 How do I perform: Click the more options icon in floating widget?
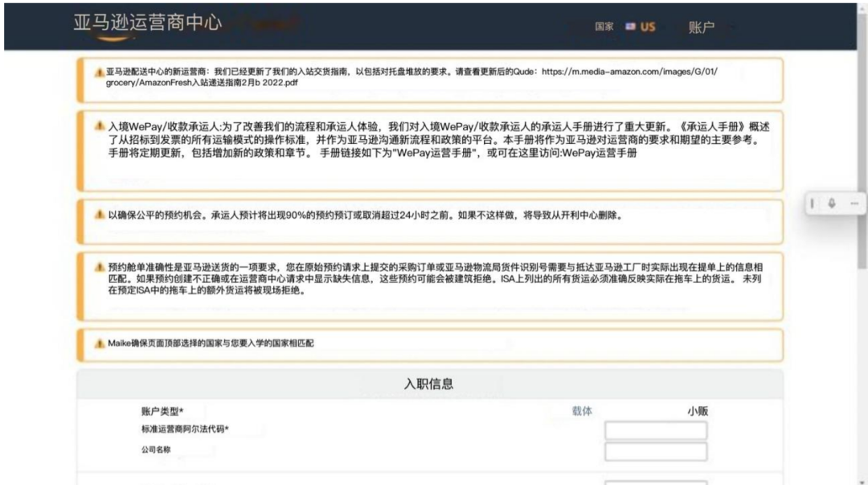tap(854, 204)
